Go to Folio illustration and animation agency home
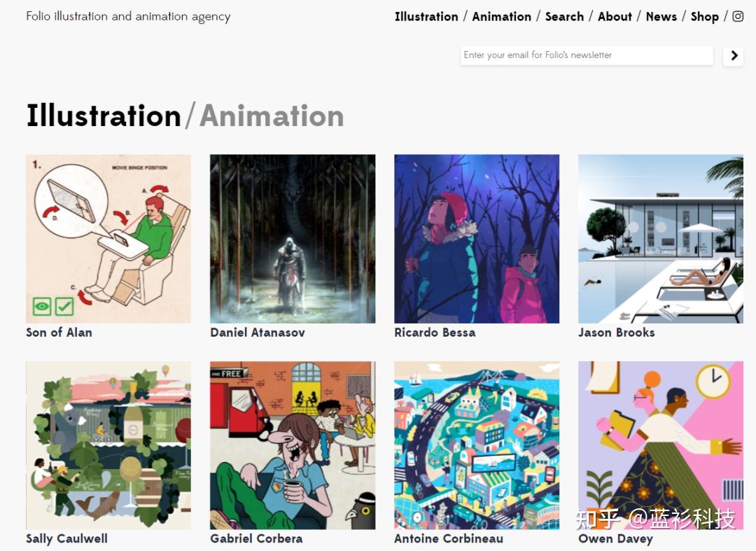This screenshot has width=756, height=551. coord(128,16)
